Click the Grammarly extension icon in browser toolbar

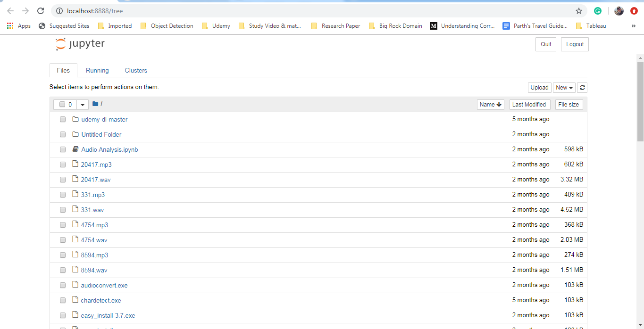click(x=597, y=10)
